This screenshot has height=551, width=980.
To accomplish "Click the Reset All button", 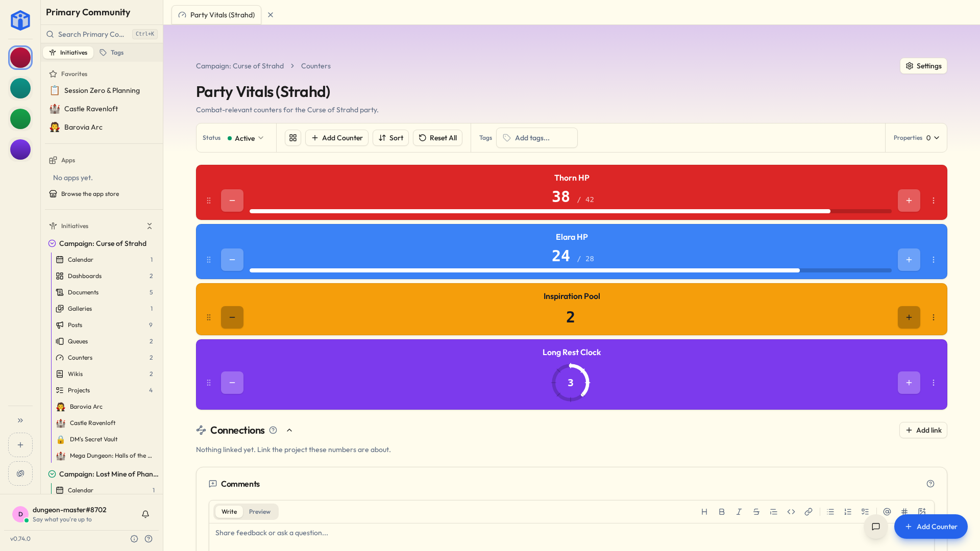I will (x=438, y=138).
